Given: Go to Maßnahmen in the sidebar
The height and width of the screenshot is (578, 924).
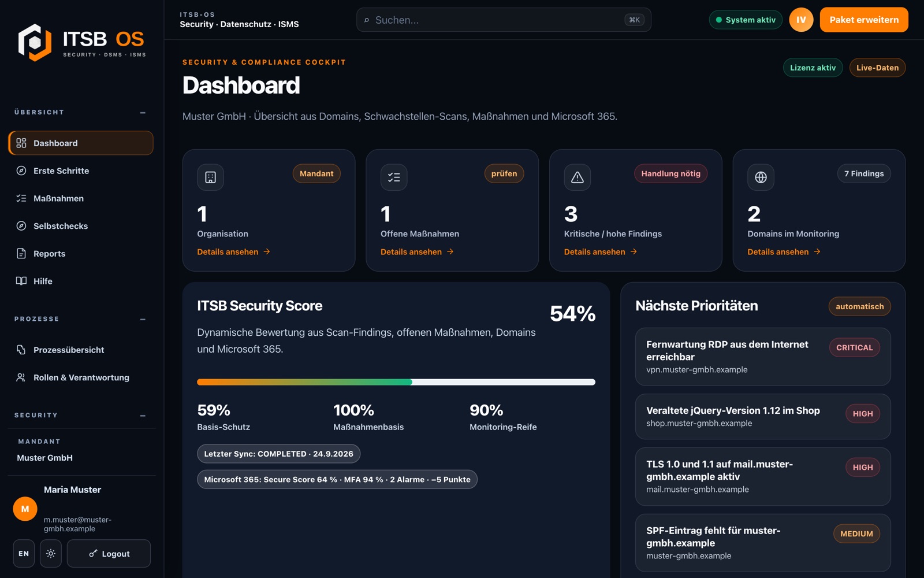Looking at the screenshot, I should (81, 198).
